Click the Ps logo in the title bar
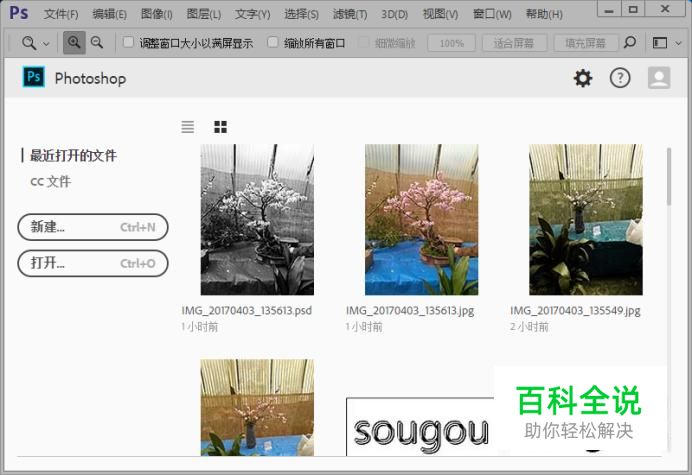692x475 pixels. [19, 13]
